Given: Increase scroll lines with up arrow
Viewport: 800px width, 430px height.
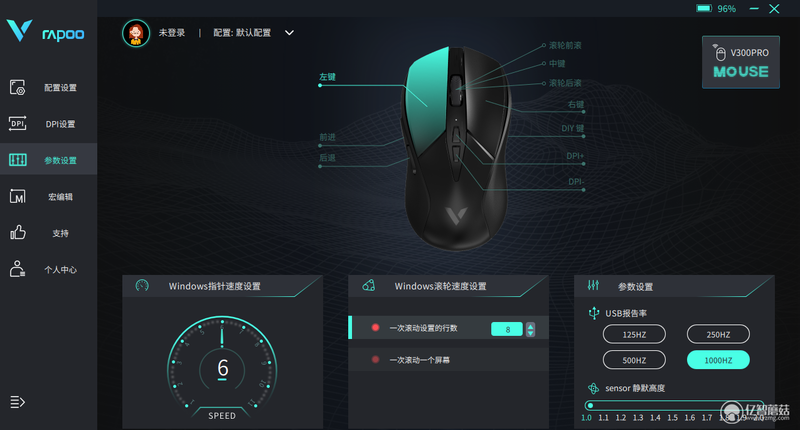Looking at the screenshot, I should tap(531, 325).
